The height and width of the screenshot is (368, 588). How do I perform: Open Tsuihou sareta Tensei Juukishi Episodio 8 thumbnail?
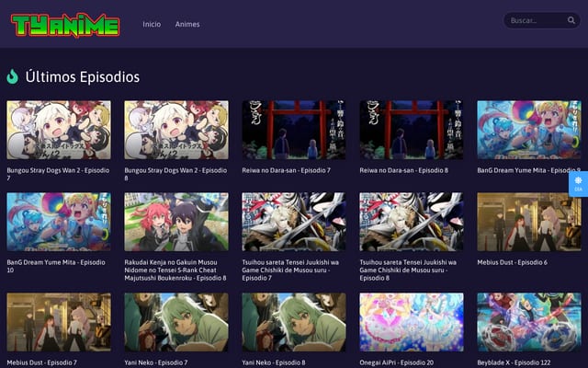(412, 222)
